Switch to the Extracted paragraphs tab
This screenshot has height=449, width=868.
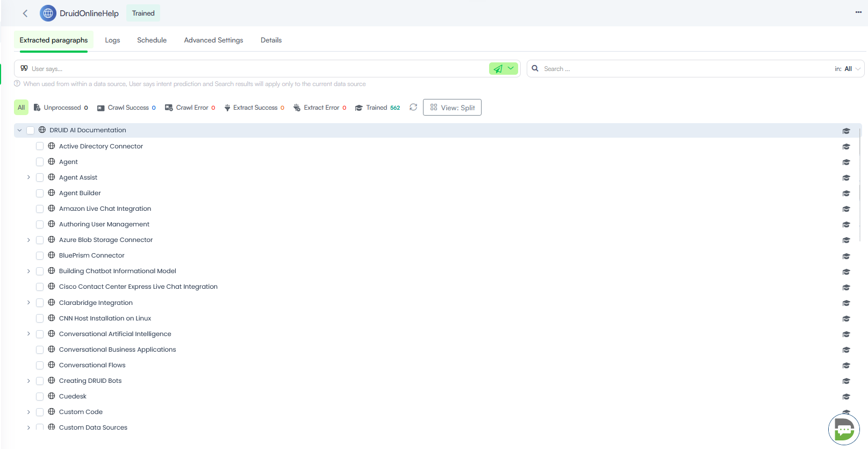(x=54, y=40)
